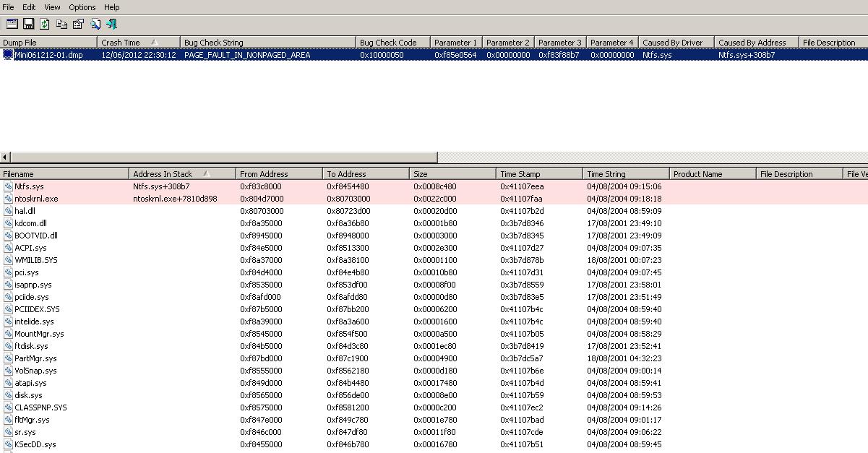Sort by Address In Stack column header

(x=183, y=174)
